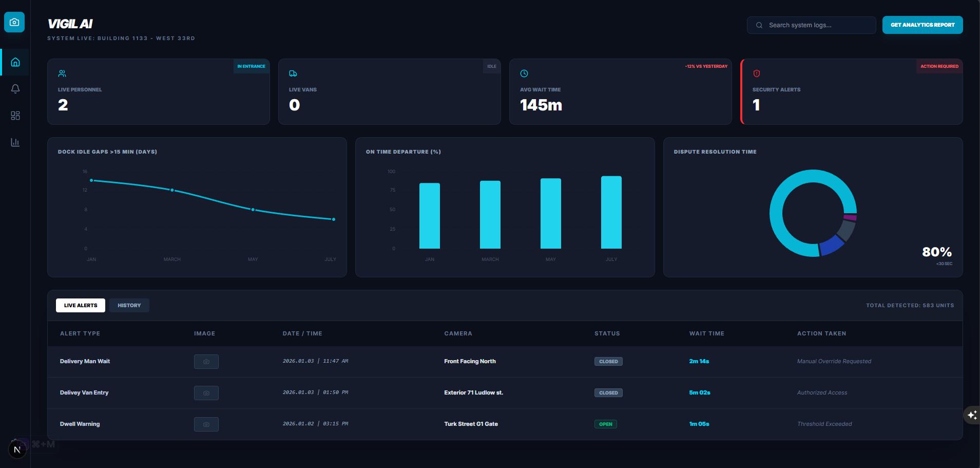The height and width of the screenshot is (468, 980).
Task: Click the Live Vans truck icon
Action: pos(293,73)
